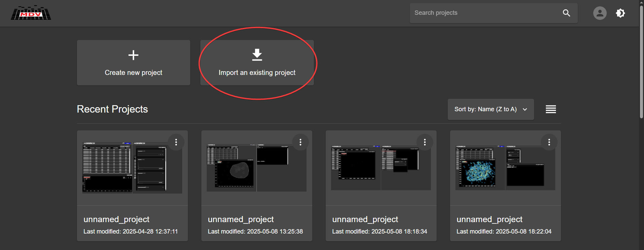This screenshot has width=644, height=250.
Task: Click the vertical page scrollbar
Action: click(641, 67)
